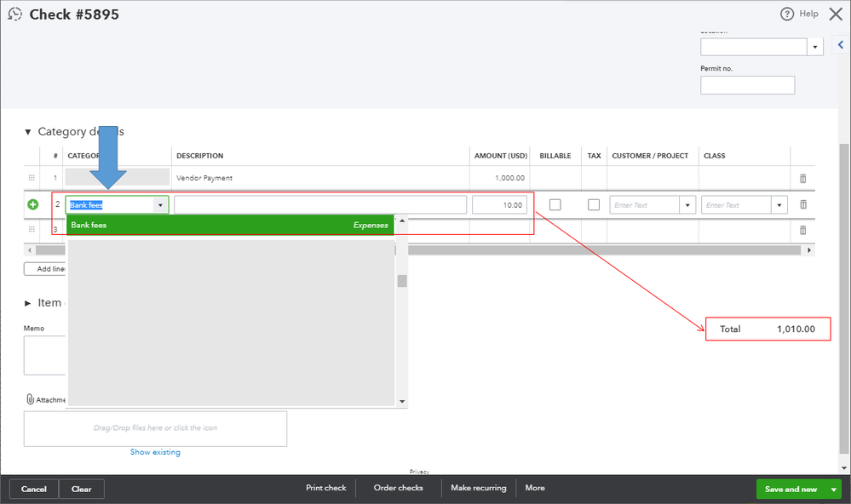Click the Cancel button
The height and width of the screenshot is (504, 851).
34,489
